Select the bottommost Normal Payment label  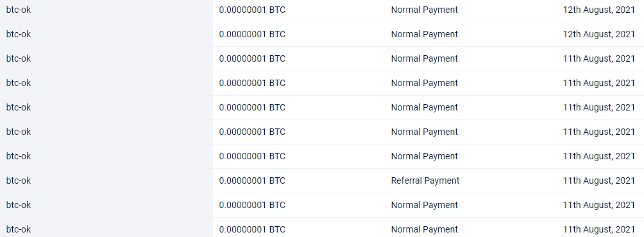(424, 229)
